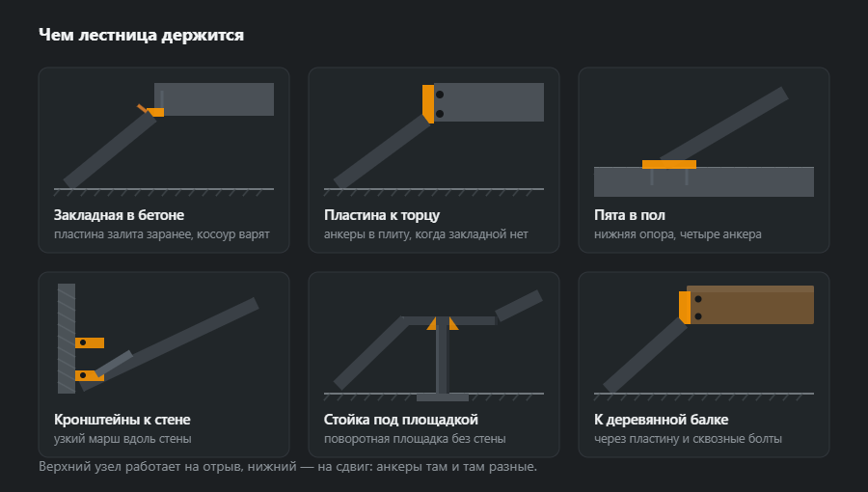Viewport: 868px width, 492px height.
Task: Click the "К деревянной балке" heading
Action: coord(661,420)
